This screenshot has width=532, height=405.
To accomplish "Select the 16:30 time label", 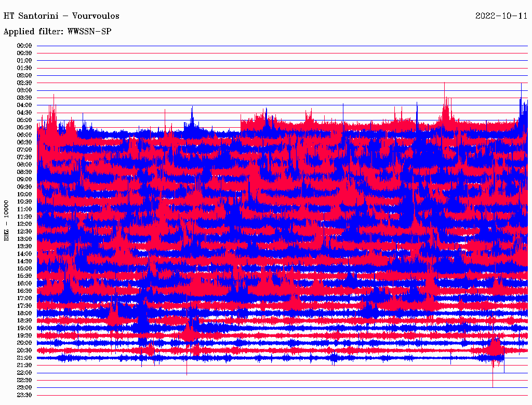I will [24, 291].
